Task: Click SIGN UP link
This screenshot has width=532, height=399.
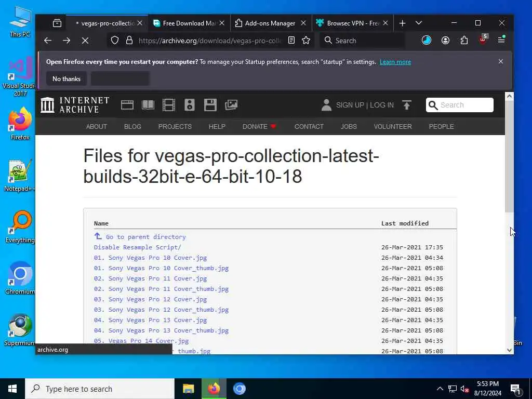Action: click(350, 105)
